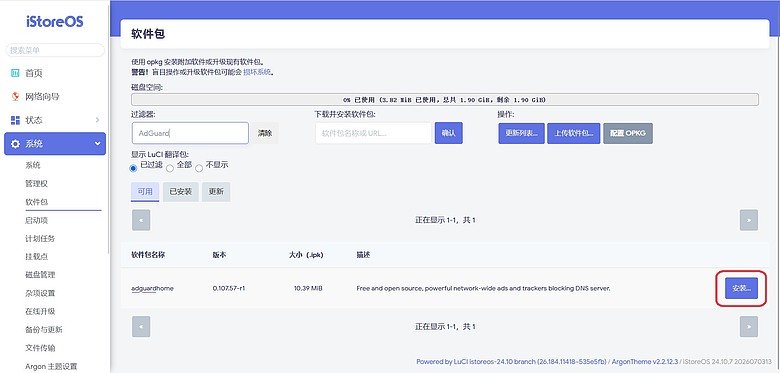The image size is (780, 373).
Task: Click the 版本 column header
Action: tap(219, 255)
